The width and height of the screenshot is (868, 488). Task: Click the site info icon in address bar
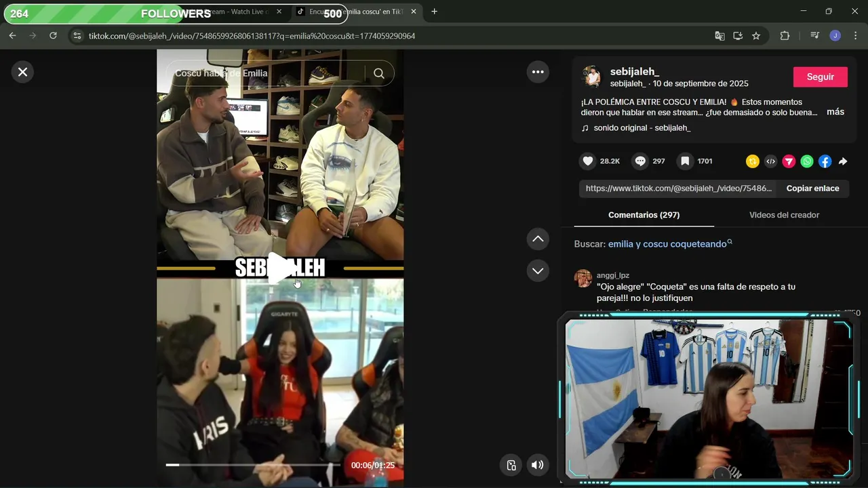click(x=77, y=36)
